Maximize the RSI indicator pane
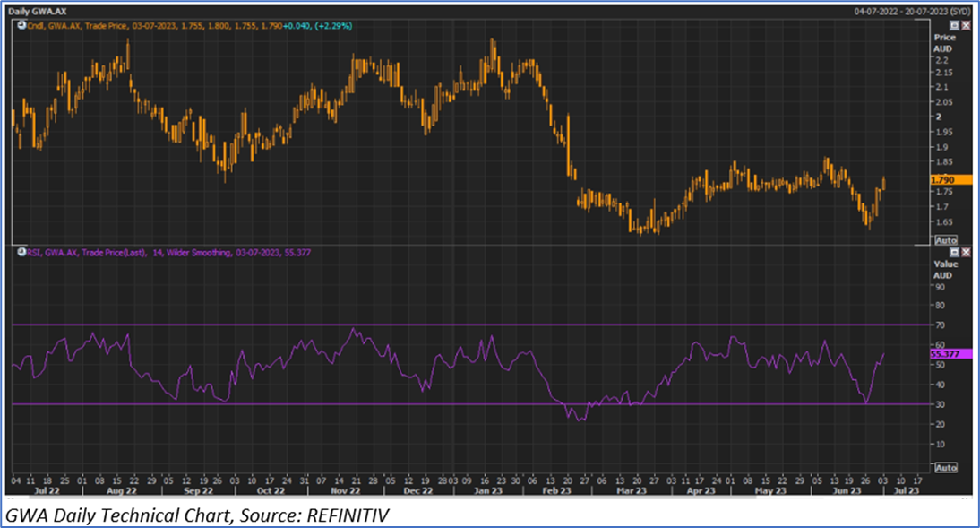This screenshot has width=980, height=528. pyautogui.click(x=954, y=254)
